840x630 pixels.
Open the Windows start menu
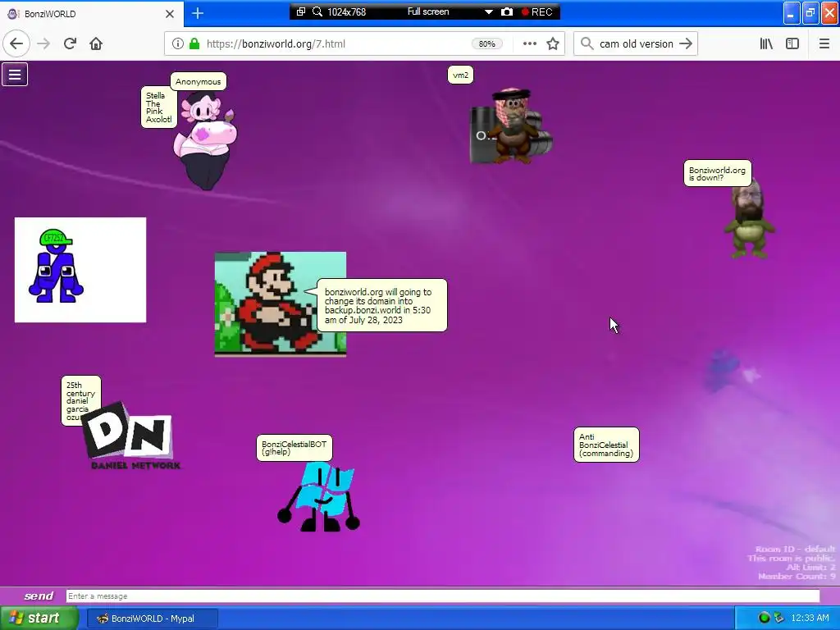coord(39,619)
